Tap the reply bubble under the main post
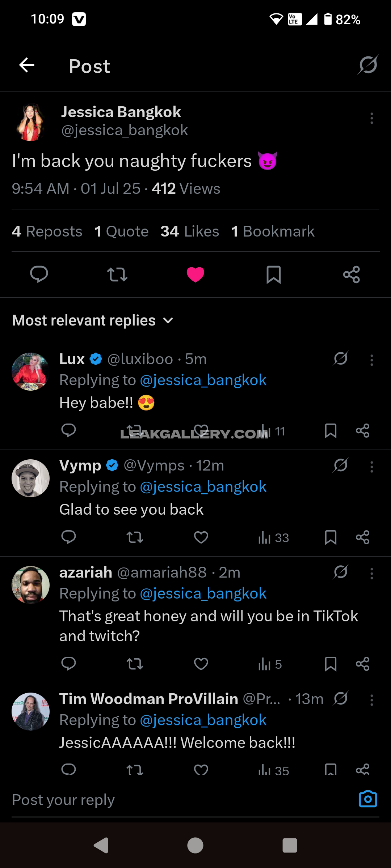The image size is (391, 868). (x=39, y=274)
